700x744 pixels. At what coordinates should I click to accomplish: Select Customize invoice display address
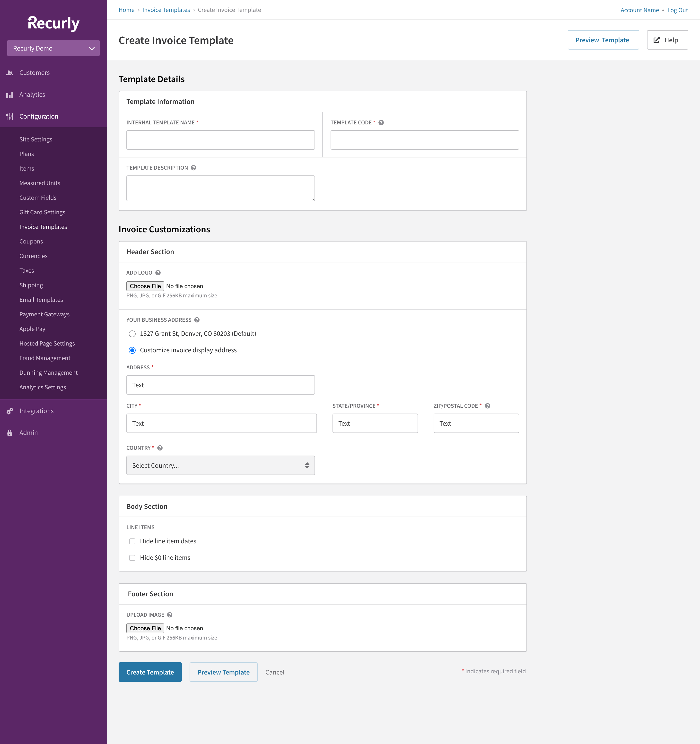(132, 350)
